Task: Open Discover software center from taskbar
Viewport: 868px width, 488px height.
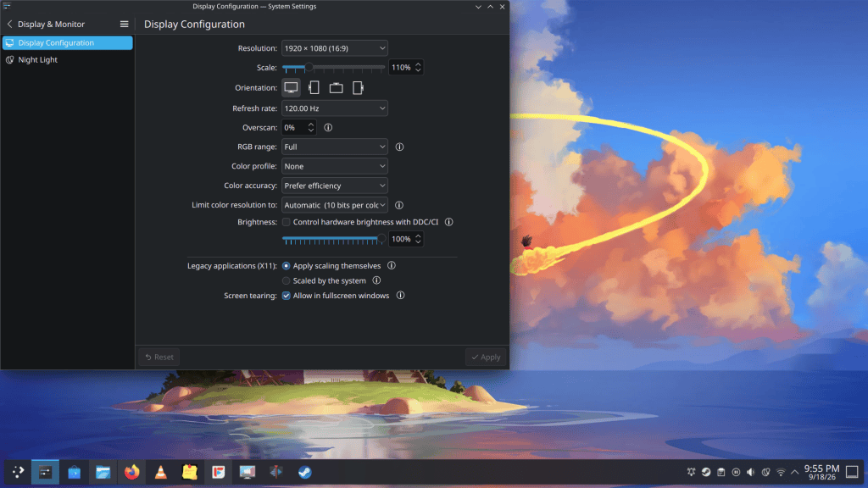Action: point(75,472)
